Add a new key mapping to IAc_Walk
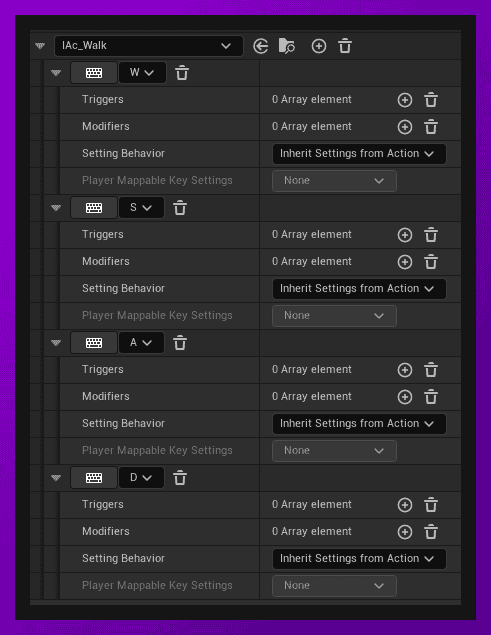Viewport: 491px width, 635px height. pyautogui.click(x=319, y=46)
